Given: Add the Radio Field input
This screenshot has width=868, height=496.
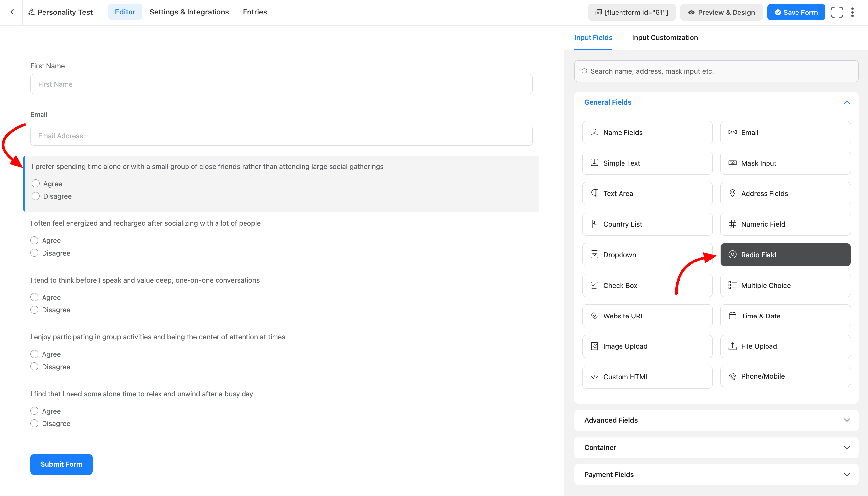Looking at the screenshot, I should pos(785,255).
